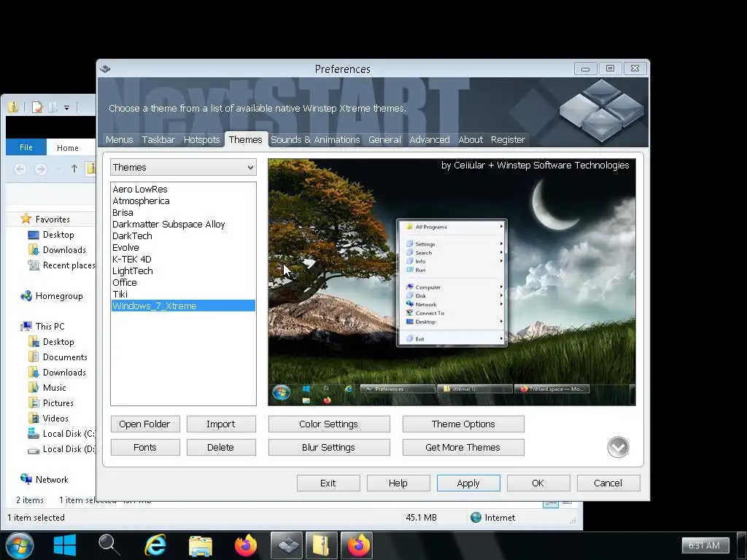Select the Tiki theme
Image resolution: width=747 pixels, height=560 pixels.
[183, 295]
